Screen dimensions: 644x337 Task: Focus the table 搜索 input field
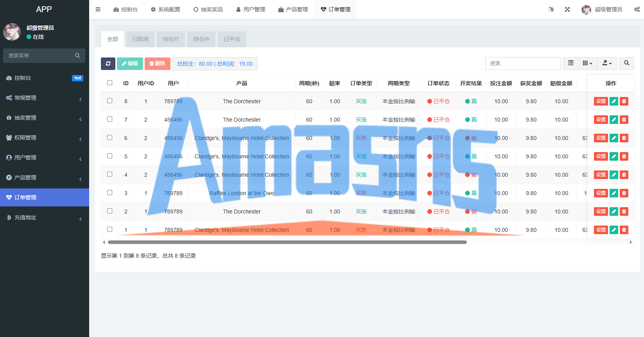[x=523, y=63]
